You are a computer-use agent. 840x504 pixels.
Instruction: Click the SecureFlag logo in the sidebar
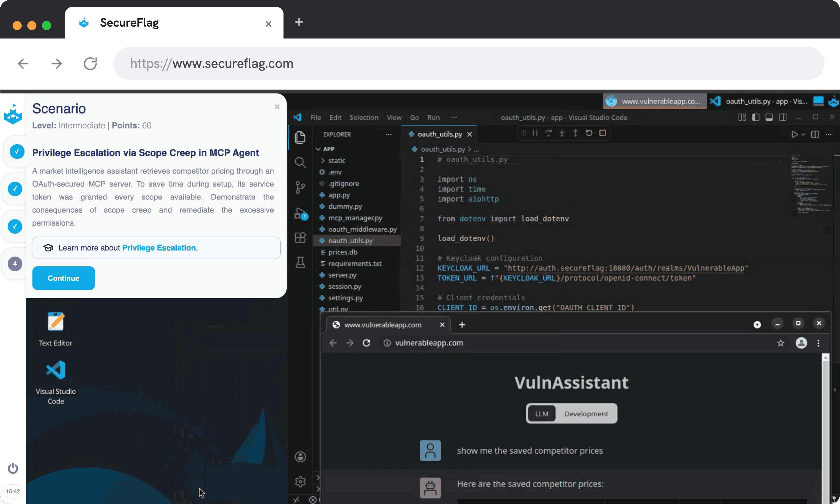point(13,114)
